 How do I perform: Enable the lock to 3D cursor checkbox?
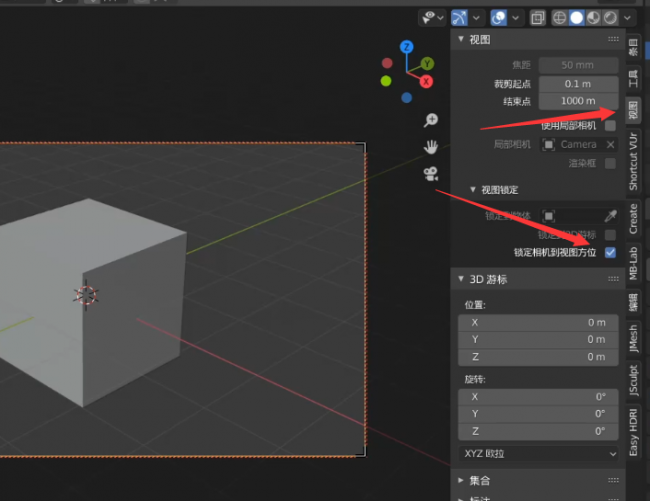pos(610,235)
